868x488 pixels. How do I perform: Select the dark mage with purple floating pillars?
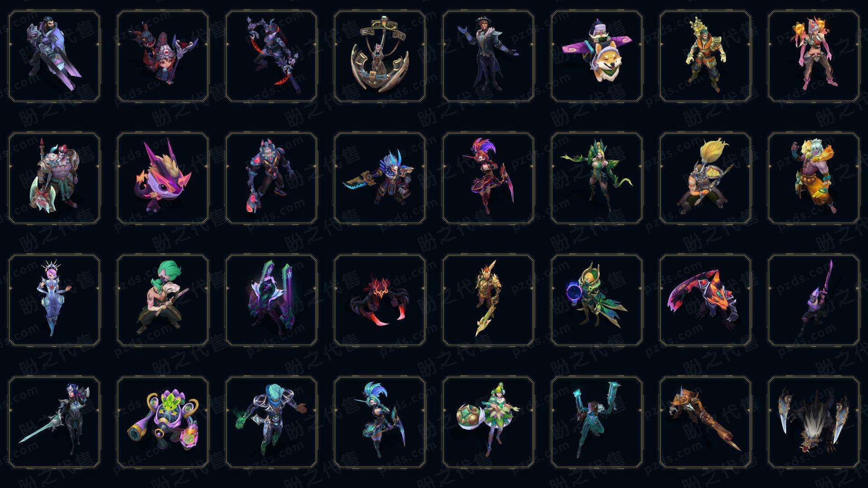click(271, 300)
